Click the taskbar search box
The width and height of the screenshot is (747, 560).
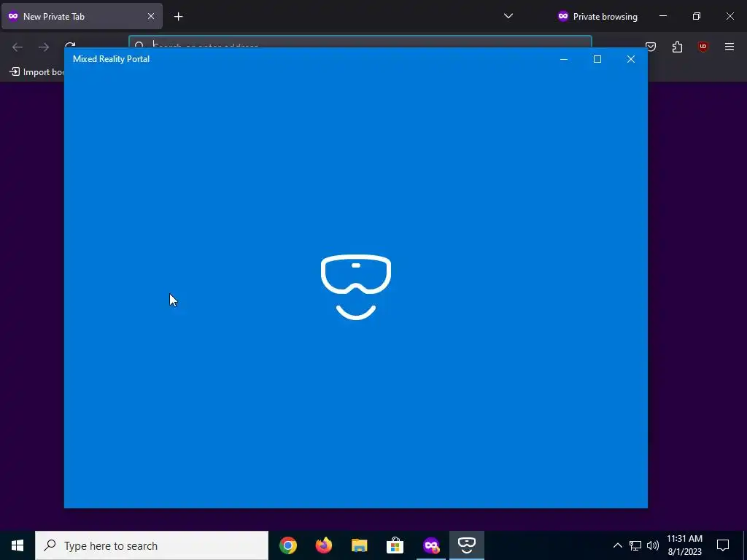click(152, 545)
